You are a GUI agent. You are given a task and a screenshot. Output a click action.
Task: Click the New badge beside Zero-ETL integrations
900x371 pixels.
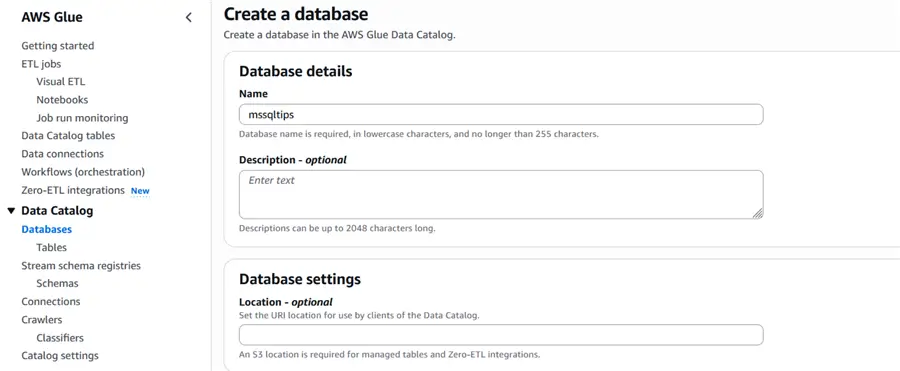(140, 191)
